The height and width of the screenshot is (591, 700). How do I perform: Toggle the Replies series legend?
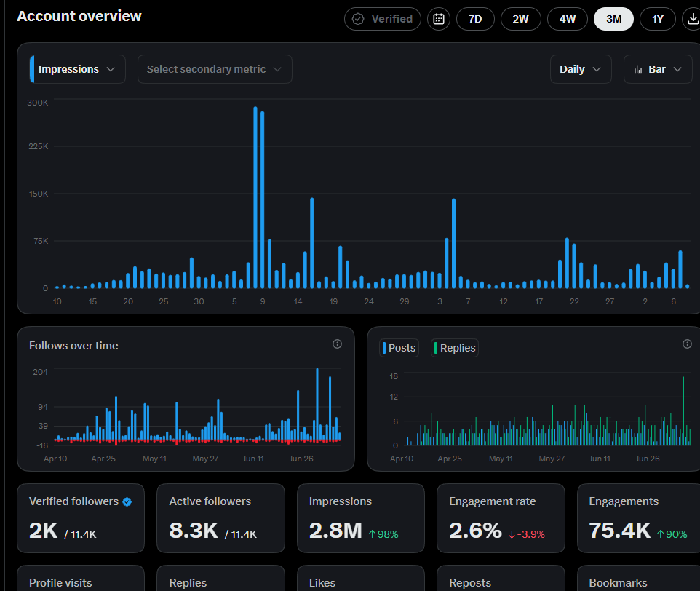tap(455, 348)
